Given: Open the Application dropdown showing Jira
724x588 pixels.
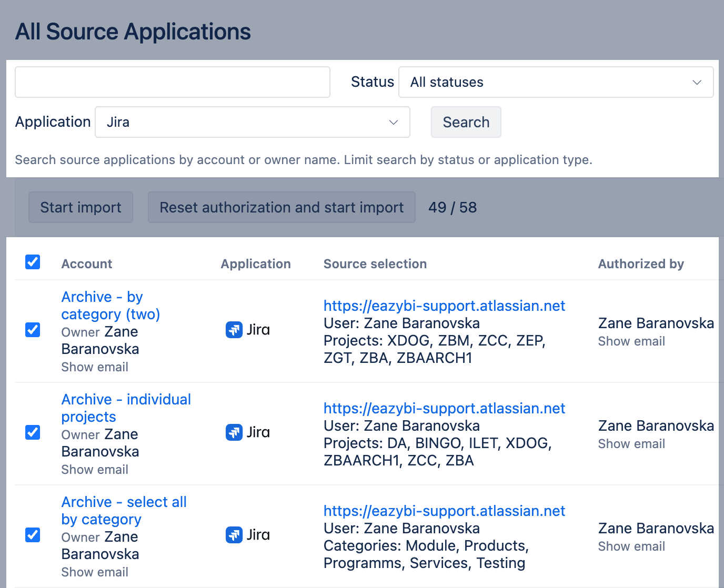Looking at the screenshot, I should 253,122.
